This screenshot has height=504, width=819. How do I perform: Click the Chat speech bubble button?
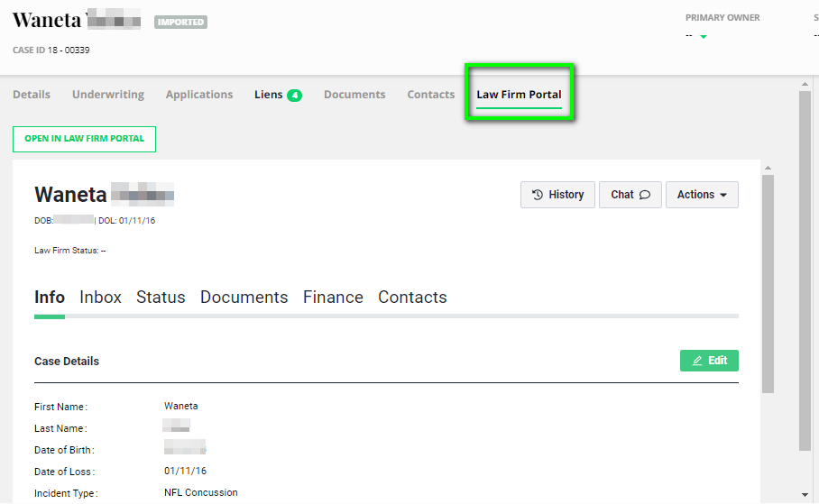tap(630, 195)
